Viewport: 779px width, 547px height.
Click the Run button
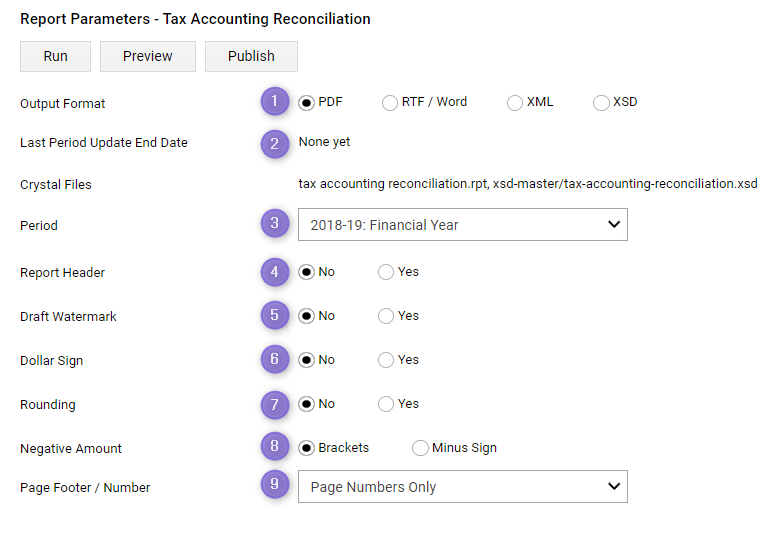pyautogui.click(x=55, y=56)
